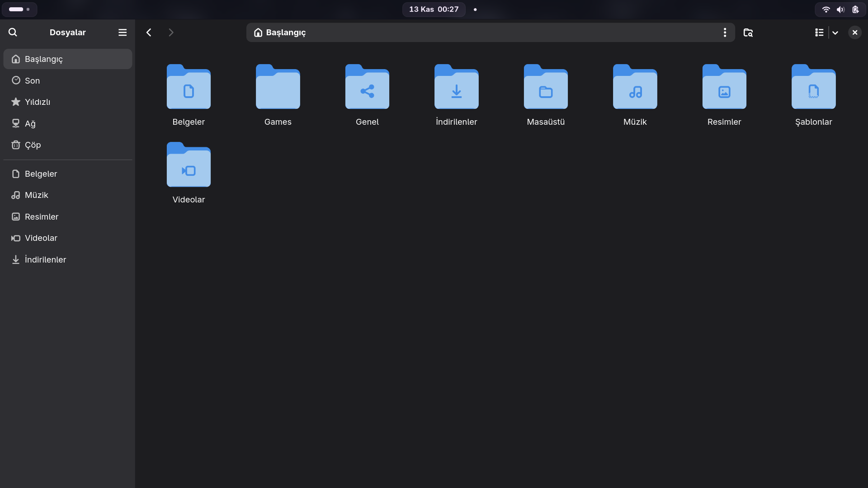The width and height of the screenshot is (868, 488).
Task: Click the search-in-folder icon
Action: (748, 32)
